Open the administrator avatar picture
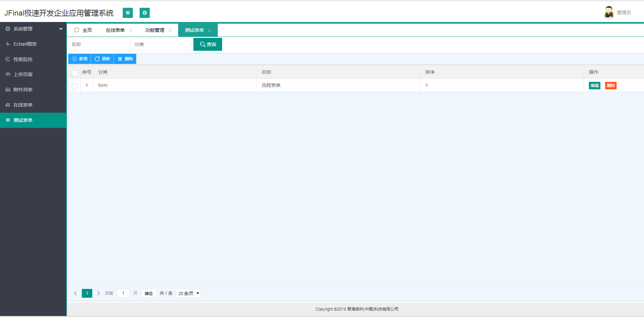 coord(609,13)
